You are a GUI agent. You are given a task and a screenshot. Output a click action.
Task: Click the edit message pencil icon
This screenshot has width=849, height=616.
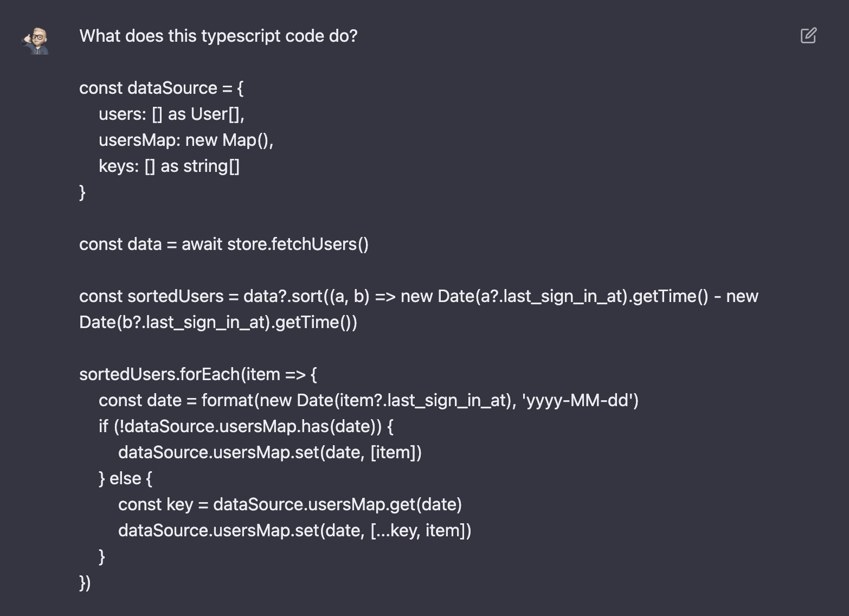[808, 36]
